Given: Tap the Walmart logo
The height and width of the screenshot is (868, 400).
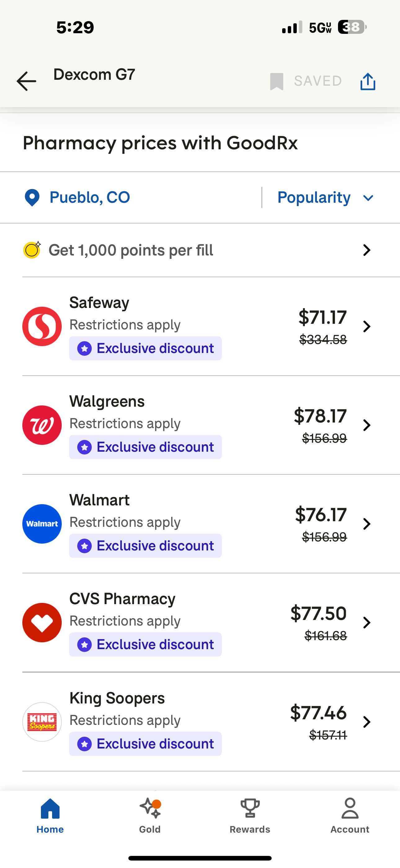Looking at the screenshot, I should pos(42,524).
